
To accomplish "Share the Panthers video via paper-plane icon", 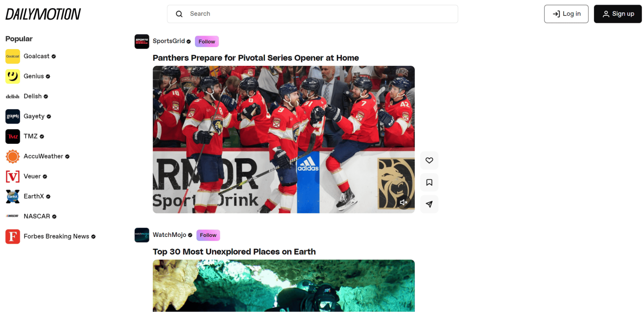I will tap(429, 204).
